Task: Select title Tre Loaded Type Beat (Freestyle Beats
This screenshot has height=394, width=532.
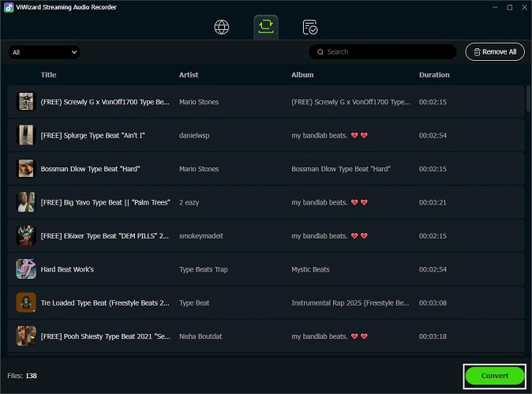Action: 105,302
